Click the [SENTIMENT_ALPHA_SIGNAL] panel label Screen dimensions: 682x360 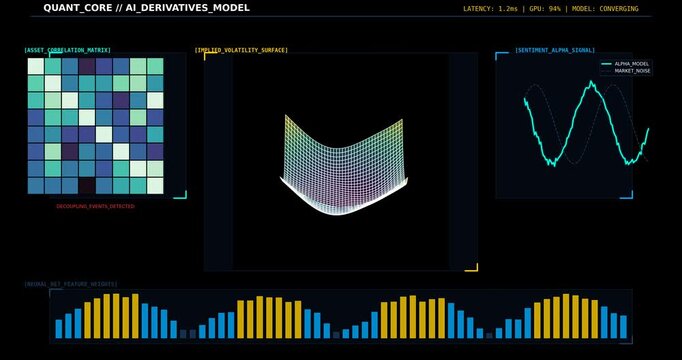[555, 50]
